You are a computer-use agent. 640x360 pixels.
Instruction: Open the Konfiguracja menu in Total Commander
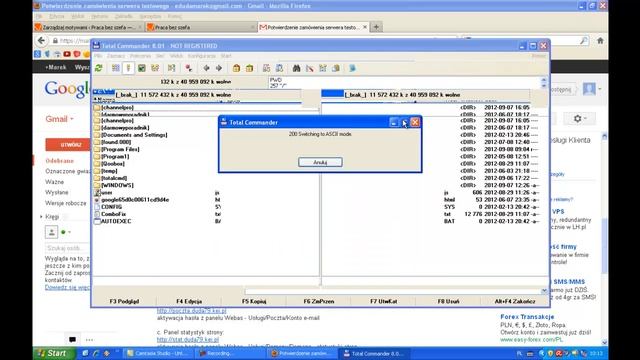[202, 56]
